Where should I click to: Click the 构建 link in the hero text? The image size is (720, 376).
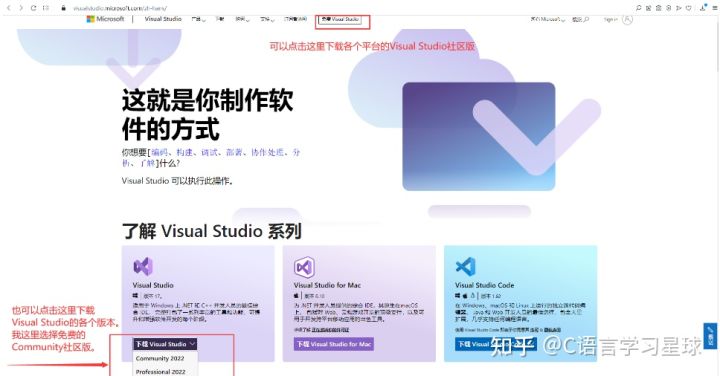point(185,152)
